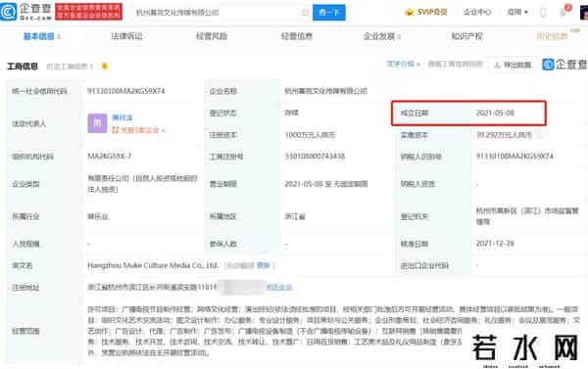Open the 经营信息 tab
The image size is (588, 369).
click(x=297, y=36)
